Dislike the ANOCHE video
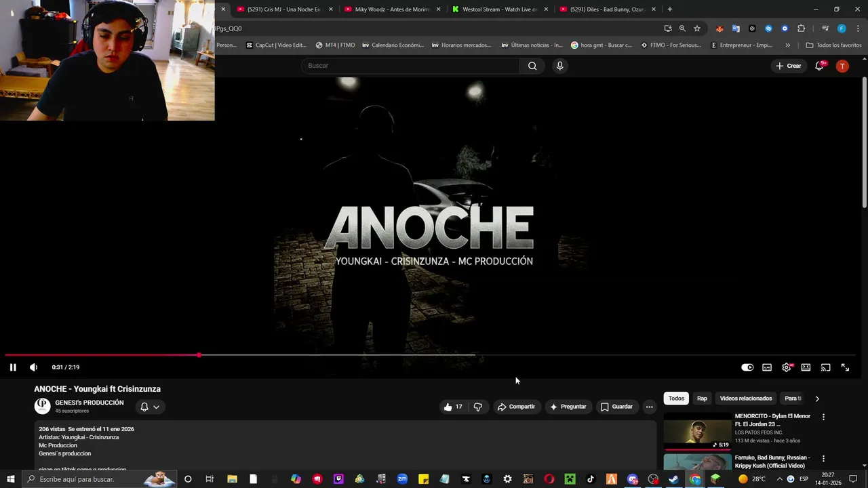This screenshot has width=868, height=488. pyautogui.click(x=477, y=407)
